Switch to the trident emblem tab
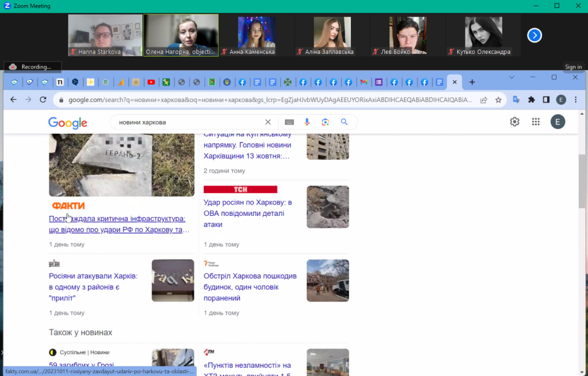Screen dimensions: 588x376 coord(227,82)
